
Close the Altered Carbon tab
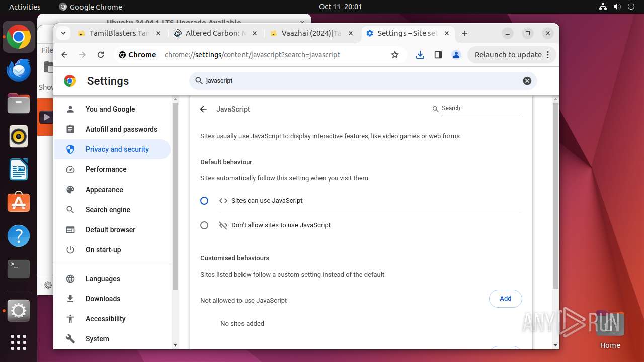tap(254, 33)
